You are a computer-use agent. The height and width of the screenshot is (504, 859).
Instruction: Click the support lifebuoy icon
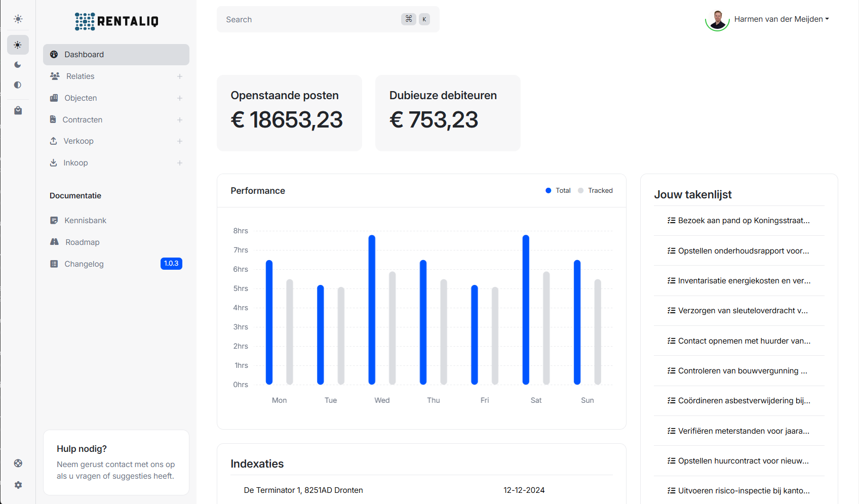click(18, 463)
